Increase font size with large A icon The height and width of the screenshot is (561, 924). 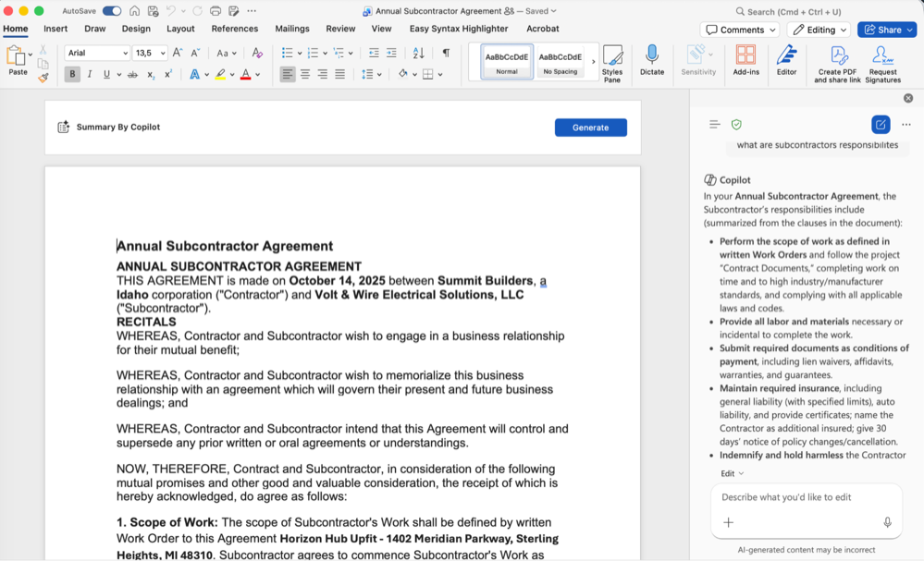(x=178, y=53)
